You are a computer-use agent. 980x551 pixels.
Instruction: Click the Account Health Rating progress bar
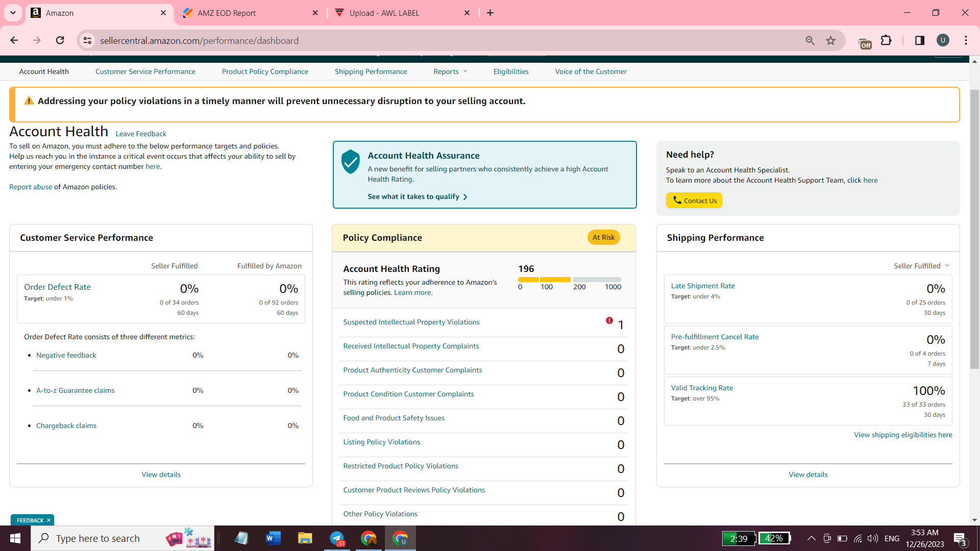(570, 280)
